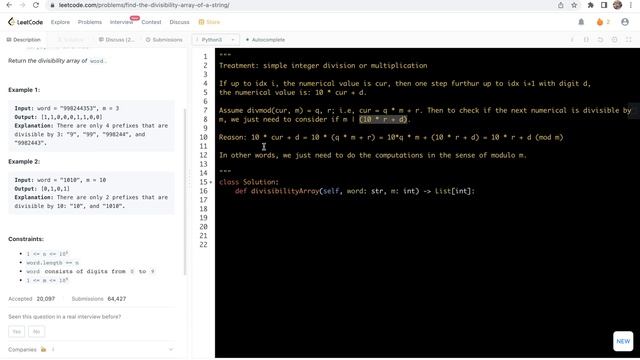Open the notifications bell

(x=581, y=22)
